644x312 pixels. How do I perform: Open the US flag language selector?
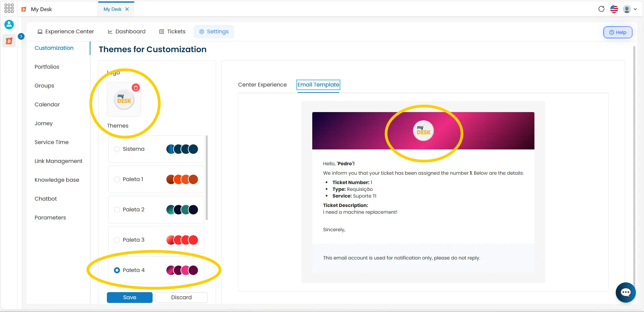pyautogui.click(x=614, y=9)
